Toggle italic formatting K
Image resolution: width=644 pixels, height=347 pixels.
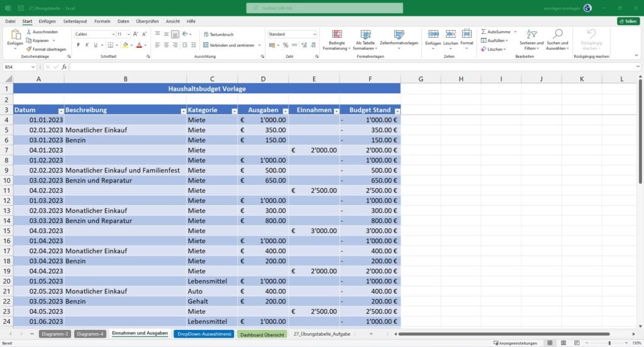tap(87, 45)
